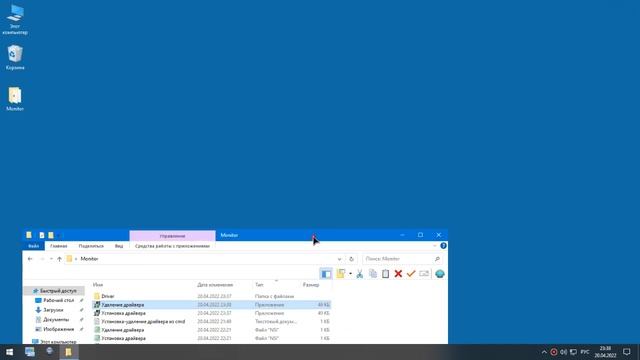Screen dimensions: 640x360
Task: Open Рабочий стол in navigation pane
Action: point(58,300)
